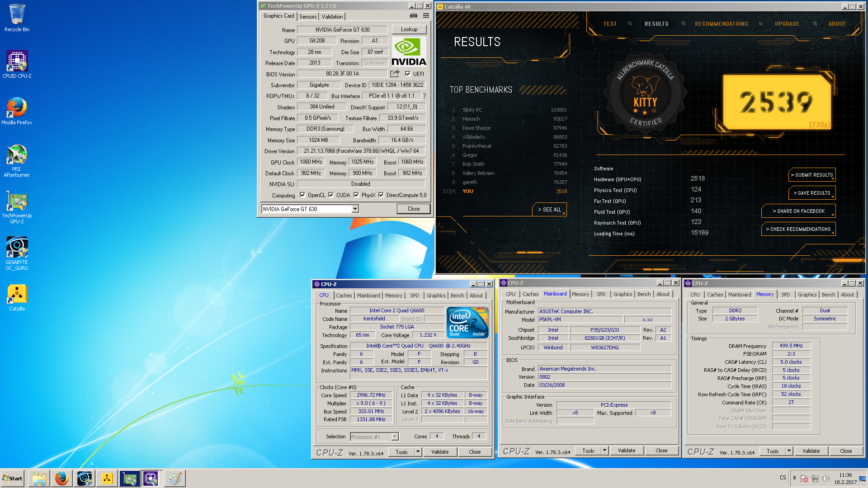Image resolution: width=868 pixels, height=488 pixels.
Task: Click the BIOS export arrow icon in GPU-Z
Action: coord(395,74)
